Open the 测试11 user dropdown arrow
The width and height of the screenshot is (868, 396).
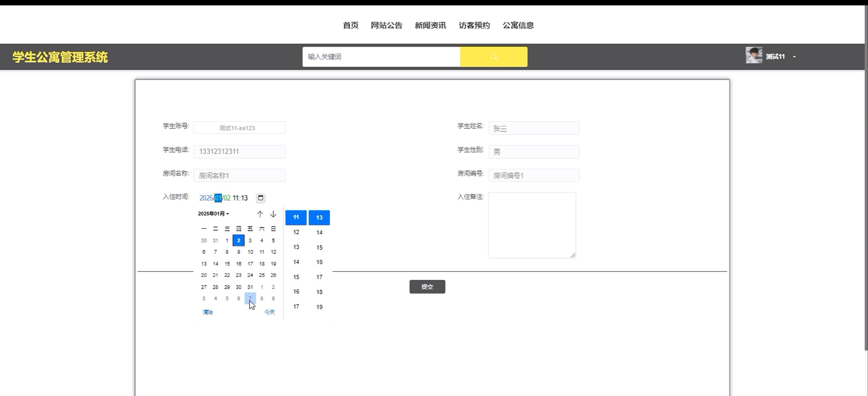point(794,57)
